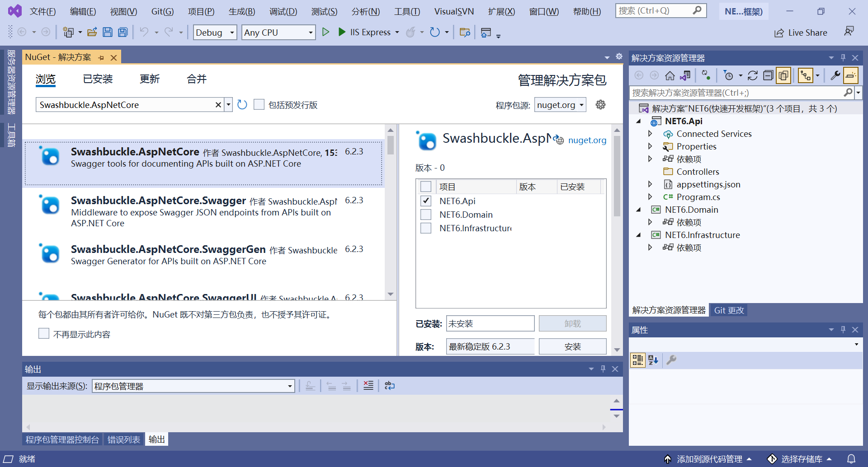Collapse NET6.Infrastructure project node
This screenshot has width=868, height=467.
[x=639, y=235]
